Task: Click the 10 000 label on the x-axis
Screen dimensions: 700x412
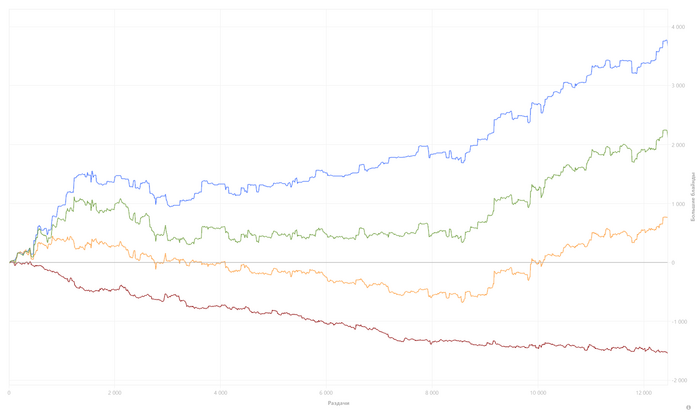Action: pyautogui.click(x=538, y=391)
